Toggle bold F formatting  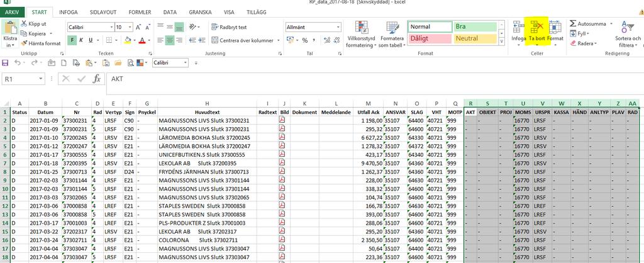pyautogui.click(x=72, y=40)
